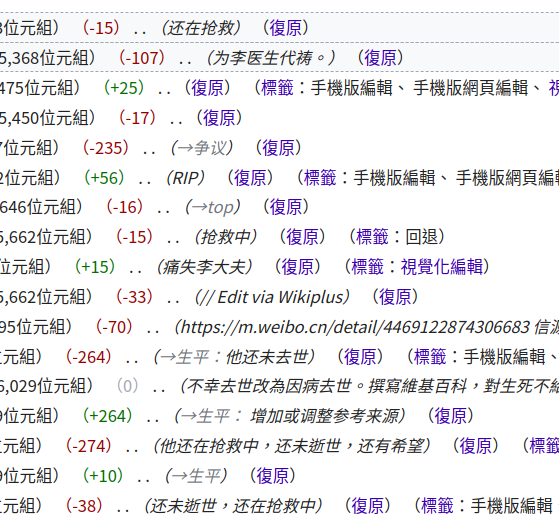The width and height of the screenshot is (559, 525).
Task: Open 標籤 link on the +25 edit row
Action: (277, 88)
